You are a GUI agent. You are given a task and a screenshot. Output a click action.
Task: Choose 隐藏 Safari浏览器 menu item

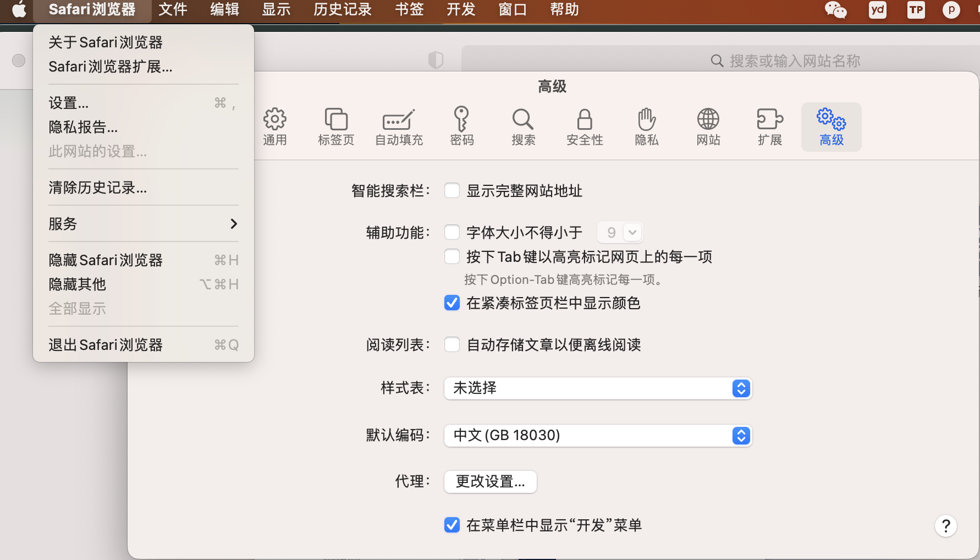pos(144,260)
